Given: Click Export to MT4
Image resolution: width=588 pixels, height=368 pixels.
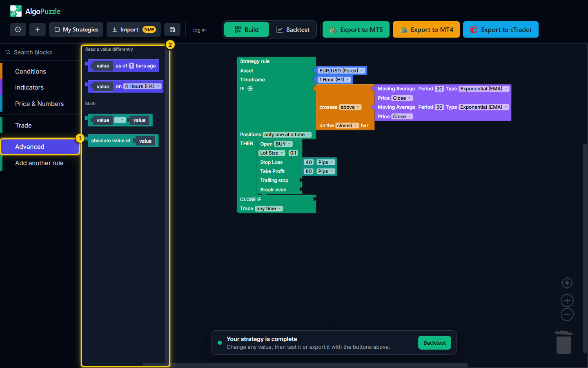Looking at the screenshot, I should (426, 29).
